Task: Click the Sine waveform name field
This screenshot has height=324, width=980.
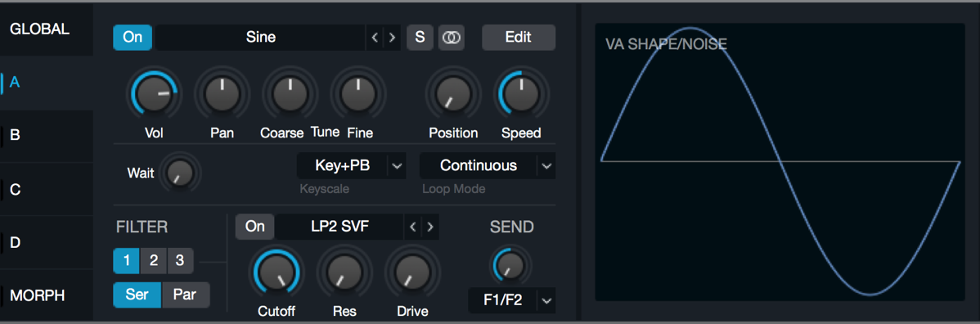Action: [x=261, y=38]
